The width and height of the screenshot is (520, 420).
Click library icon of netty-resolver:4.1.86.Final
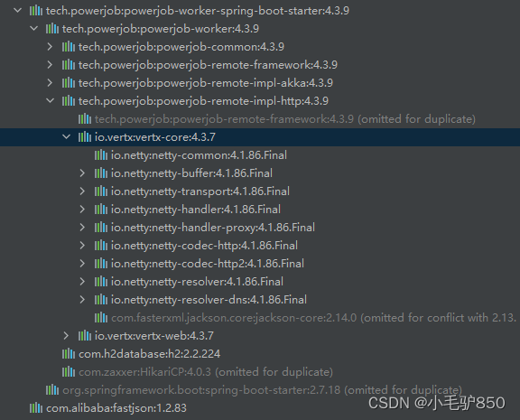tap(101, 282)
